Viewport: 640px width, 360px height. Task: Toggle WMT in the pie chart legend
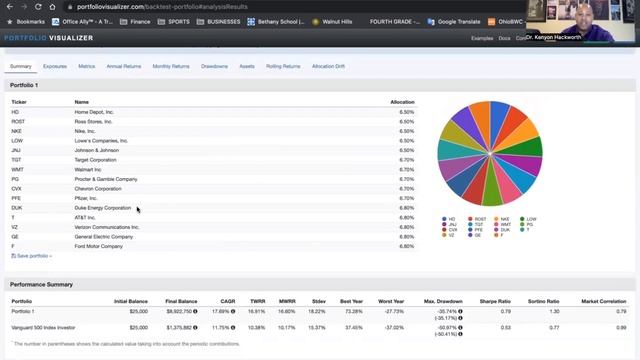(x=502, y=224)
